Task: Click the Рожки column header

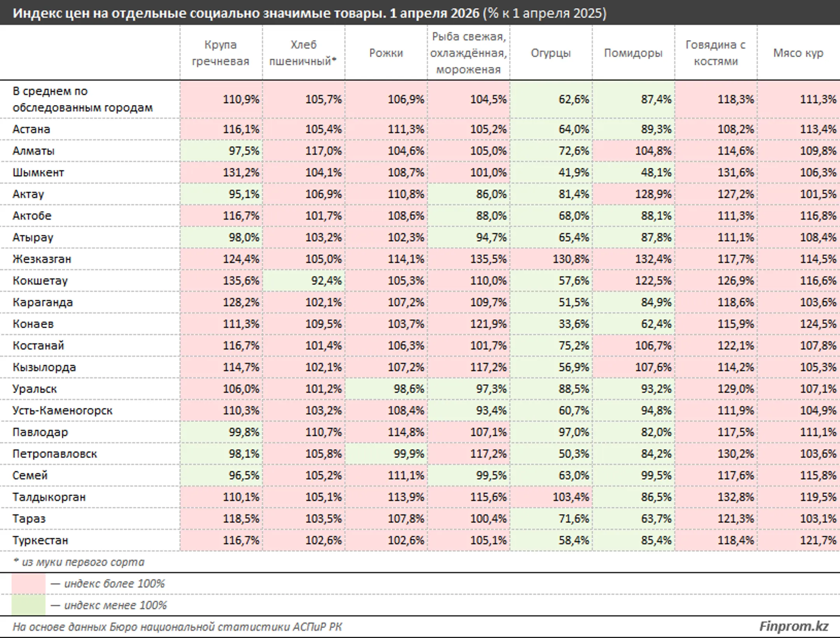Action: (x=386, y=53)
